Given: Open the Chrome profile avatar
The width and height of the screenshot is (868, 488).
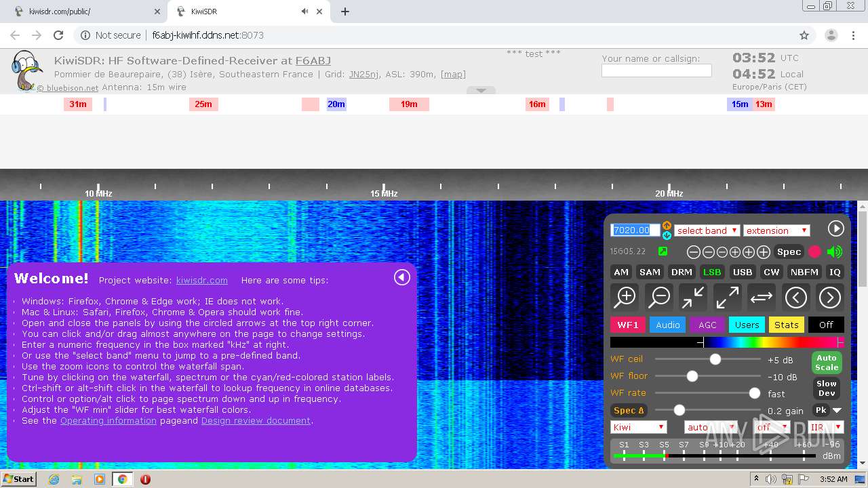Looking at the screenshot, I should pos(831,35).
